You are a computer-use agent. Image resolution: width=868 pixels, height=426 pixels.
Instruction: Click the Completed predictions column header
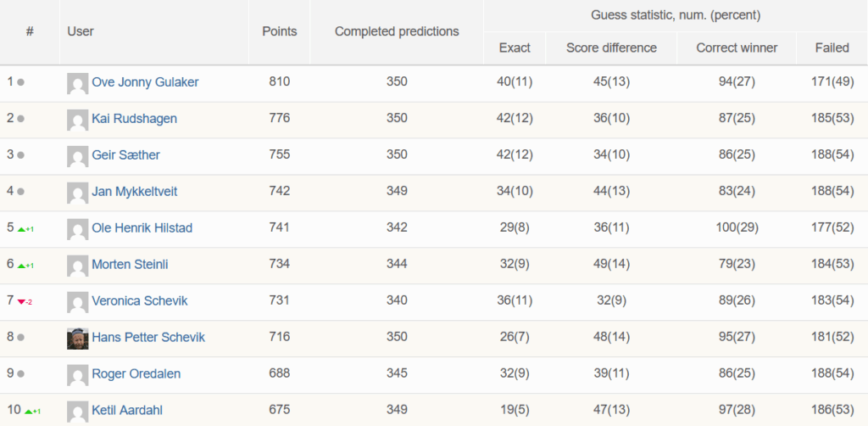tap(397, 31)
